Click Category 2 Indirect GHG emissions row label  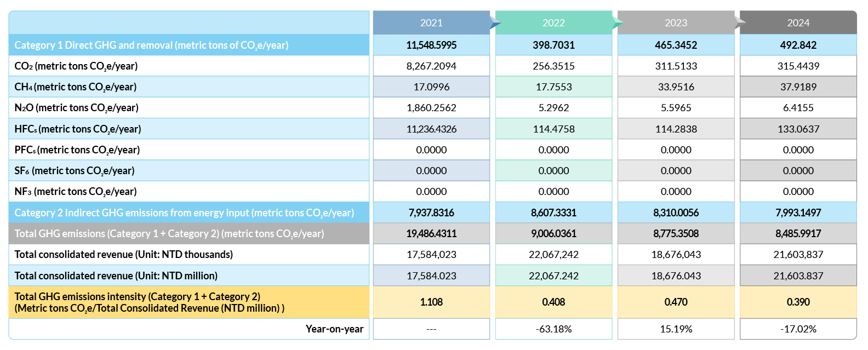[x=184, y=213]
